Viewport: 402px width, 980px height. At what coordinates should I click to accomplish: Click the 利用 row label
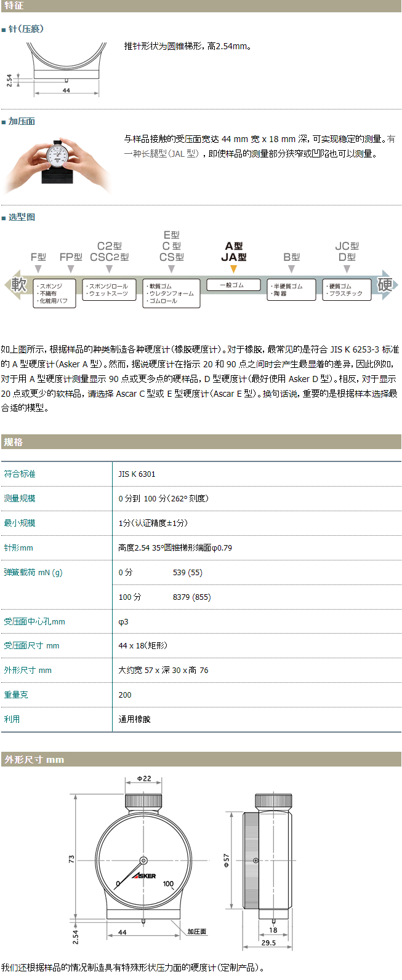click(x=12, y=719)
